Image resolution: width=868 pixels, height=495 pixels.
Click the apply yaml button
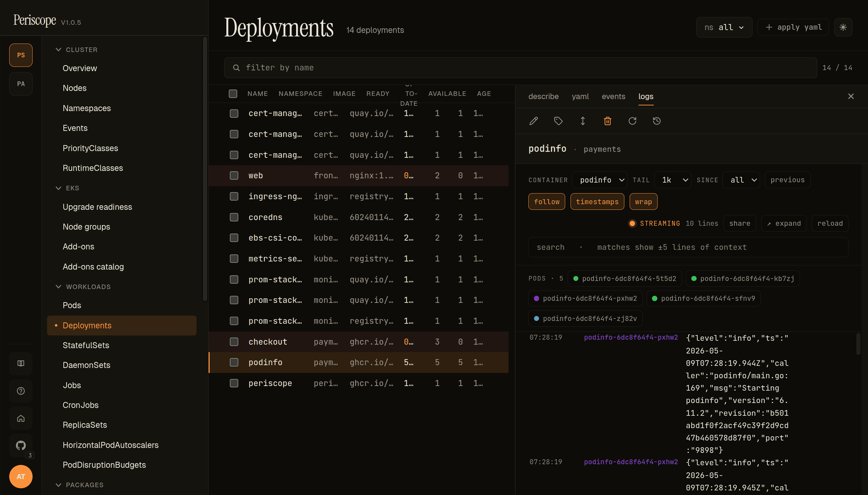(793, 27)
